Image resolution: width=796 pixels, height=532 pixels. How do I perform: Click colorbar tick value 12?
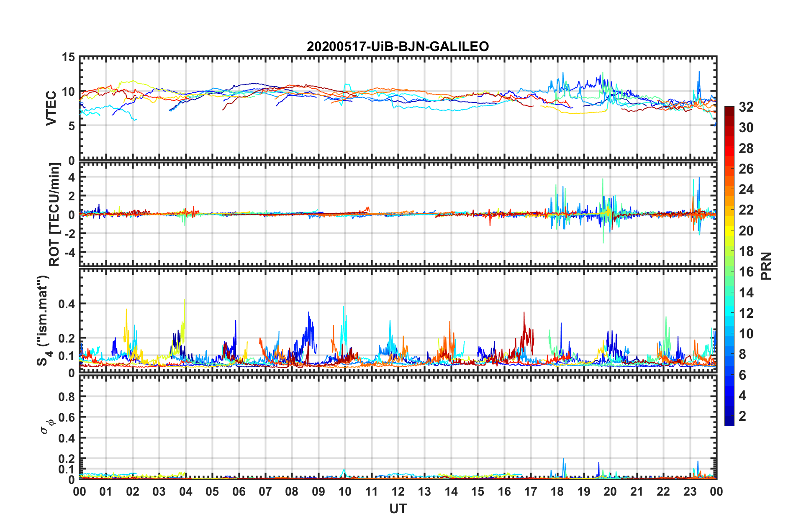click(x=746, y=313)
